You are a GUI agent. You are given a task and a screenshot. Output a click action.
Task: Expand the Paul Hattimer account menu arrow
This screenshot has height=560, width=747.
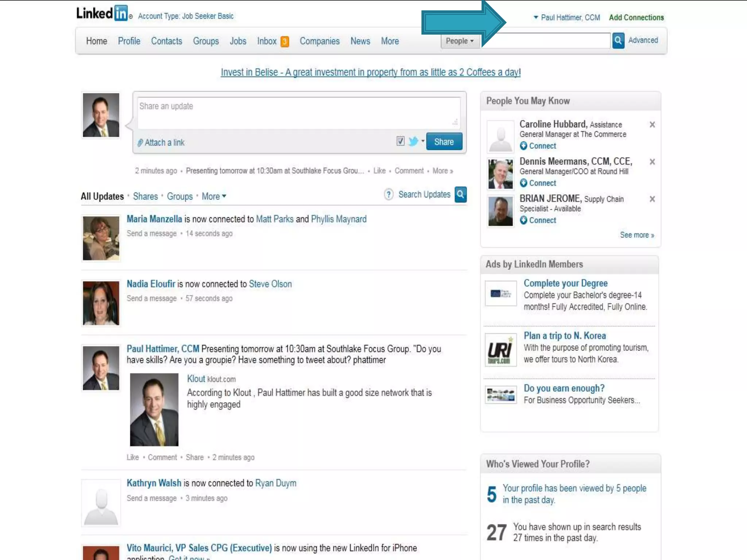tap(536, 17)
